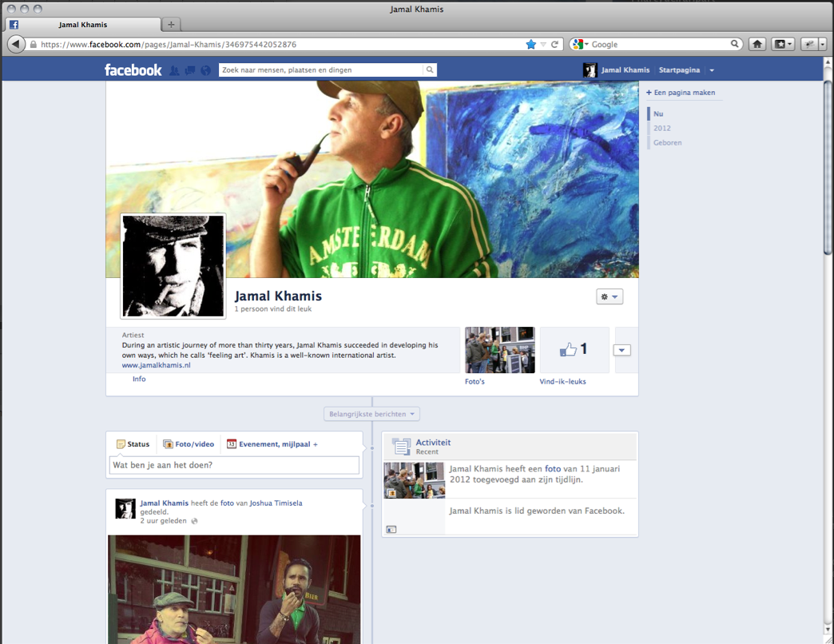Screen dimensions: 834x644
Task: Jump to Geboren on timeline navigator
Action: coord(668,142)
